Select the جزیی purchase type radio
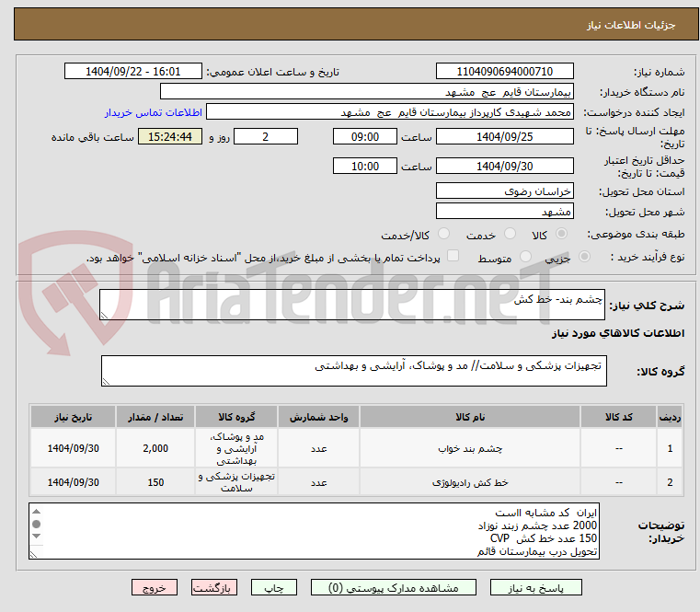 584,257
